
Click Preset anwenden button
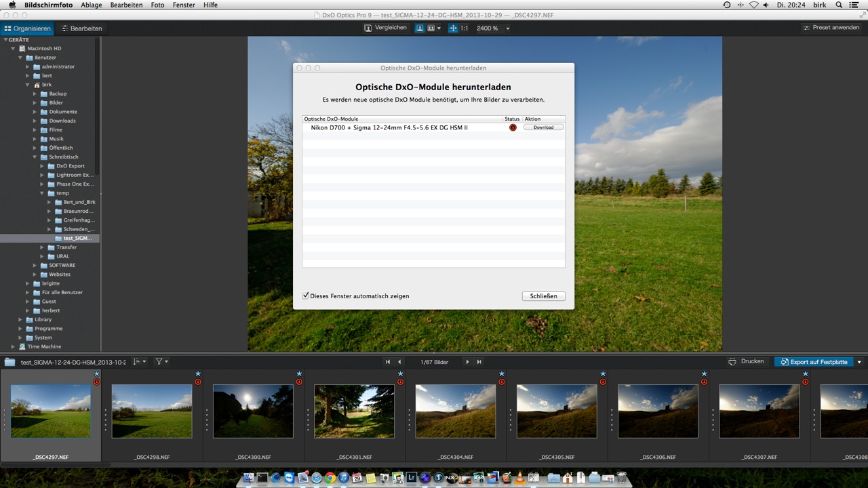coord(831,28)
